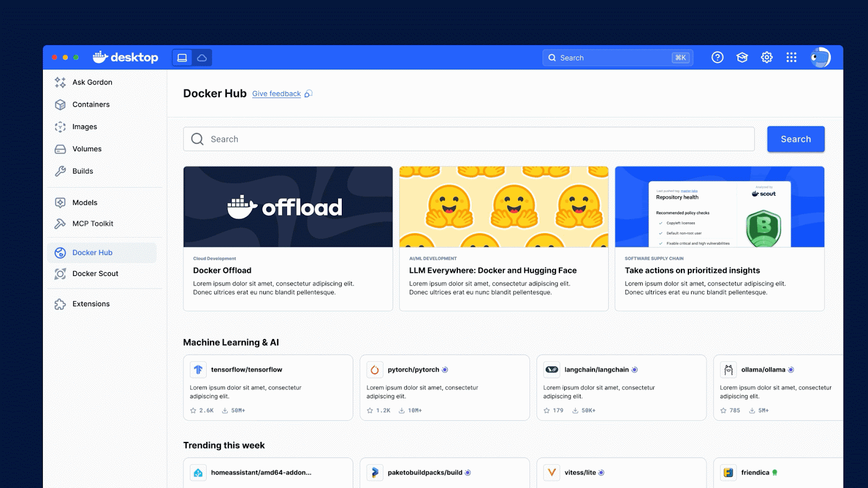The width and height of the screenshot is (868, 488).
Task: Open the tensorflow/tensorflow repository name
Action: coord(246,370)
